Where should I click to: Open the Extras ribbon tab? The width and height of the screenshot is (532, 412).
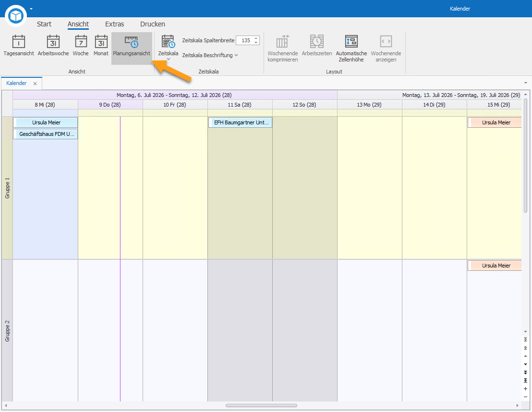114,24
